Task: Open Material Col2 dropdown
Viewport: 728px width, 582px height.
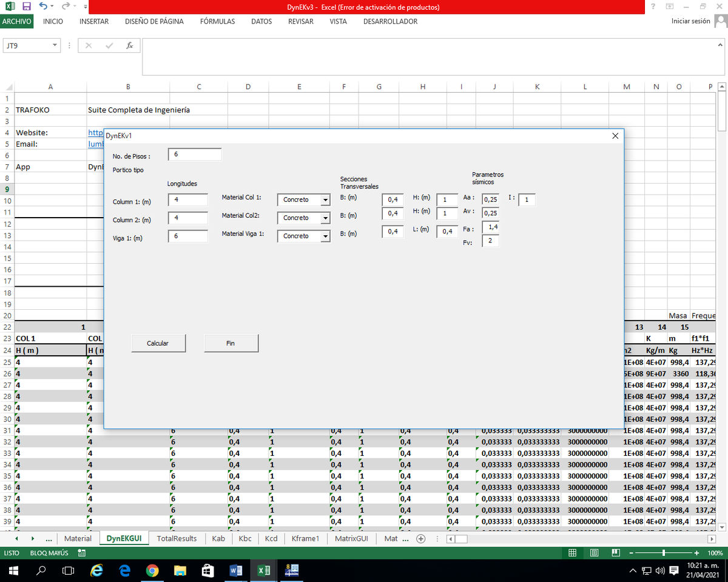Action: [x=325, y=218]
